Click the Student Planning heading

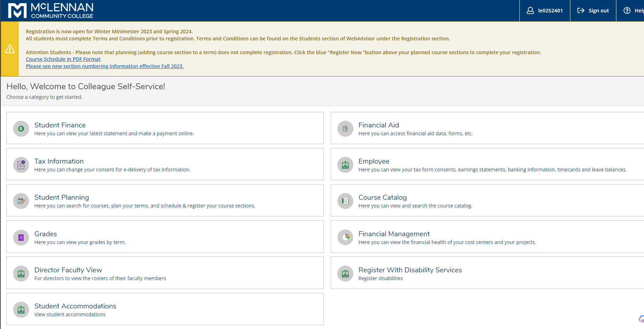(62, 197)
